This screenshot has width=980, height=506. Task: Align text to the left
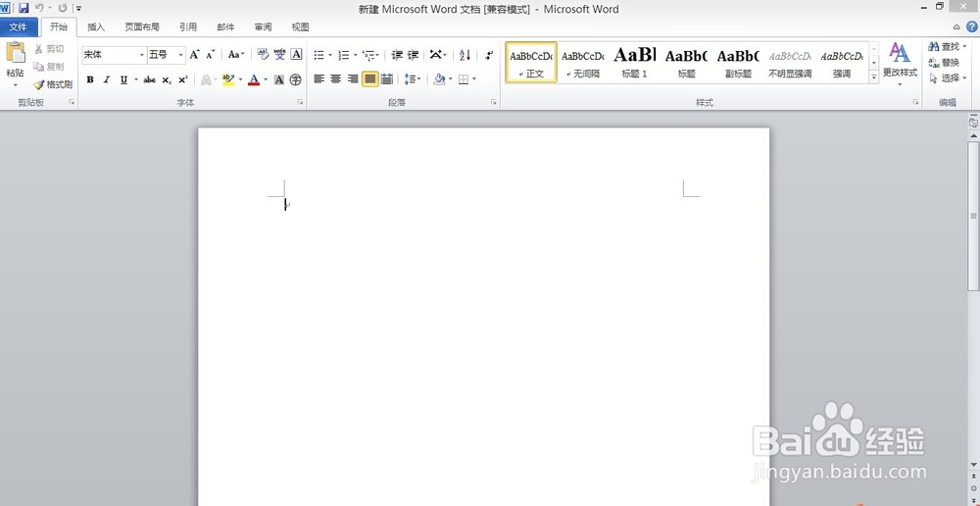pyautogui.click(x=319, y=78)
